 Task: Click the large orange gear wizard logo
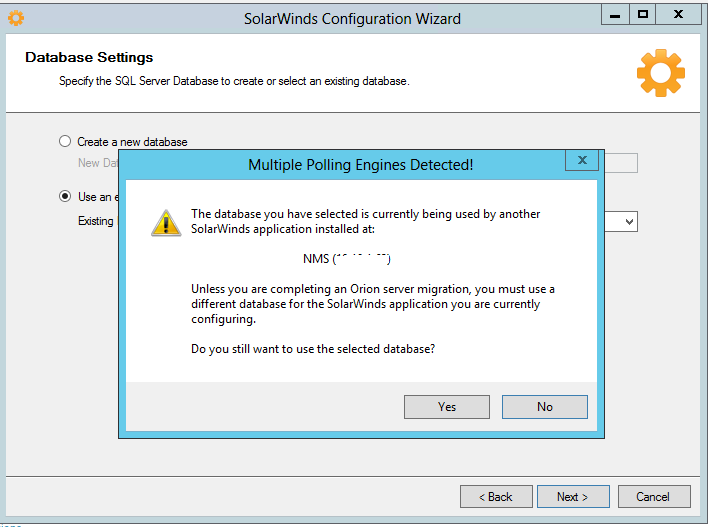coord(661,73)
